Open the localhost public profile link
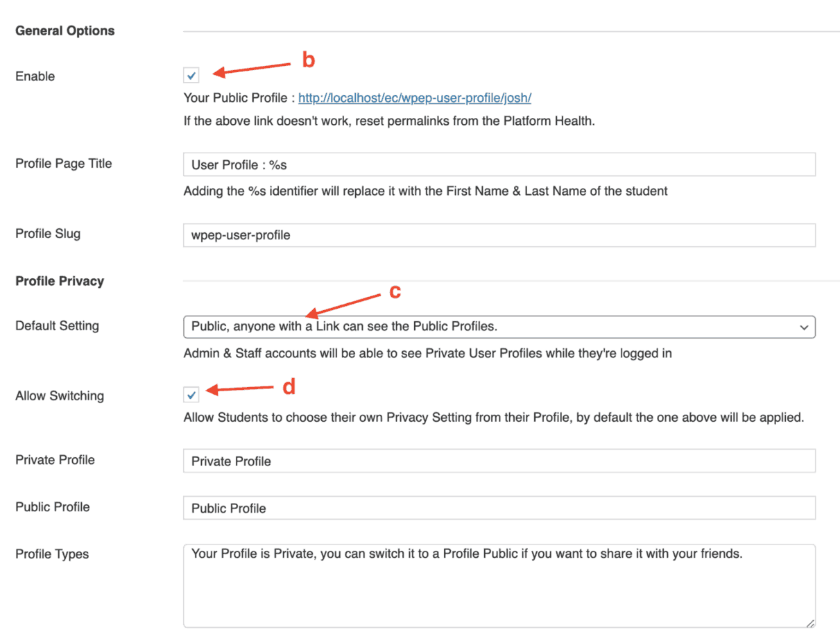The width and height of the screenshot is (840, 641). click(x=415, y=98)
